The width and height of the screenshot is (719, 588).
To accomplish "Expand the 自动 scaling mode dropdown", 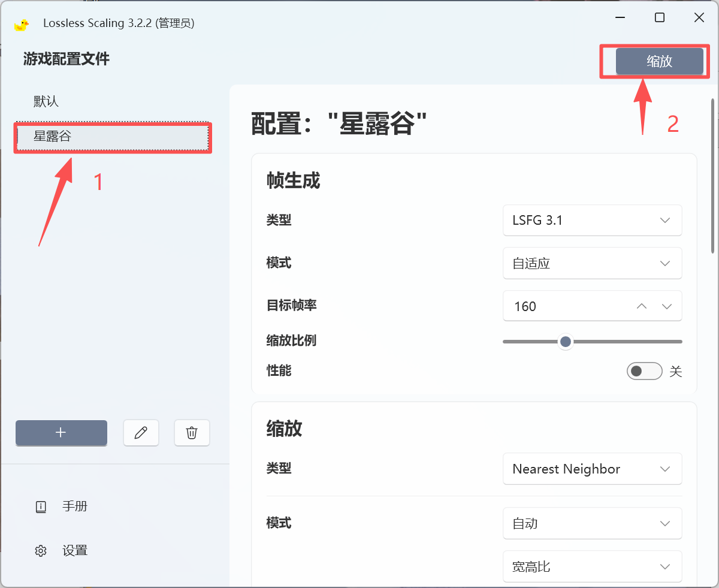I will pyautogui.click(x=592, y=523).
